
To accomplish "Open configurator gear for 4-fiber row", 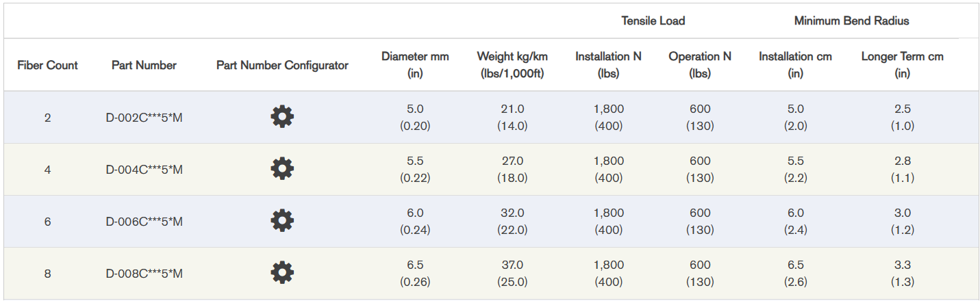I will (x=282, y=169).
